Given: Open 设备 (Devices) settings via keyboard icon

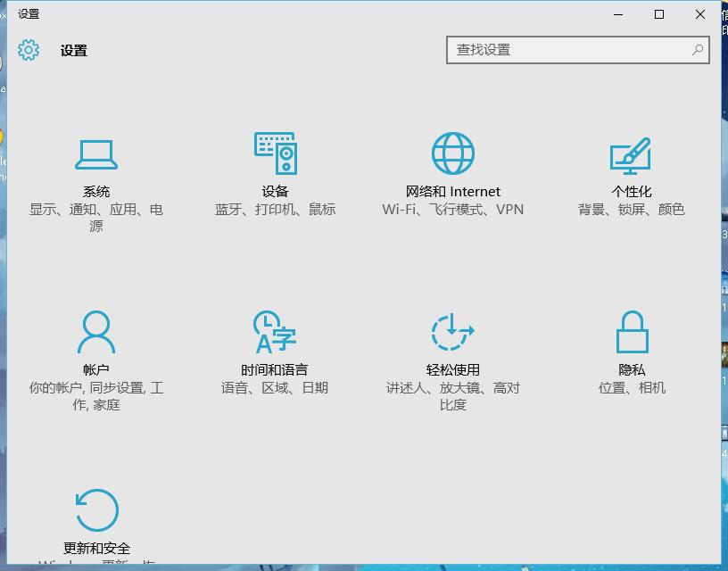Looking at the screenshot, I should (275, 152).
